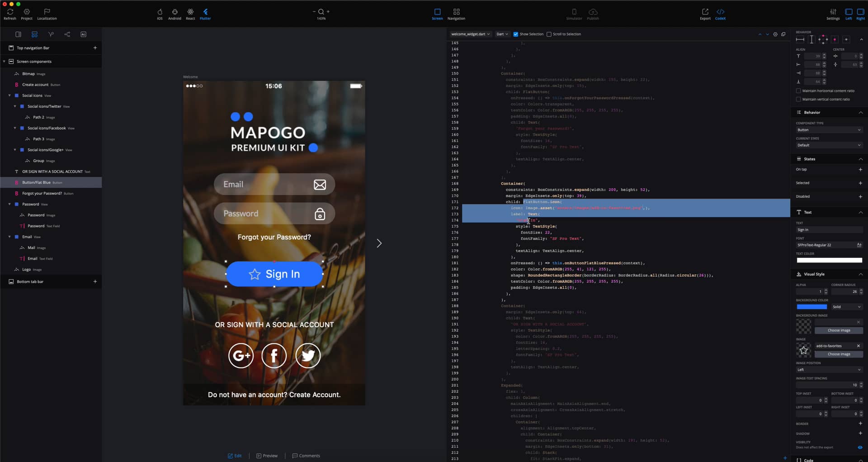Image resolution: width=868 pixels, height=462 pixels.
Task: Toggle visibility eye icon
Action: 860,448
